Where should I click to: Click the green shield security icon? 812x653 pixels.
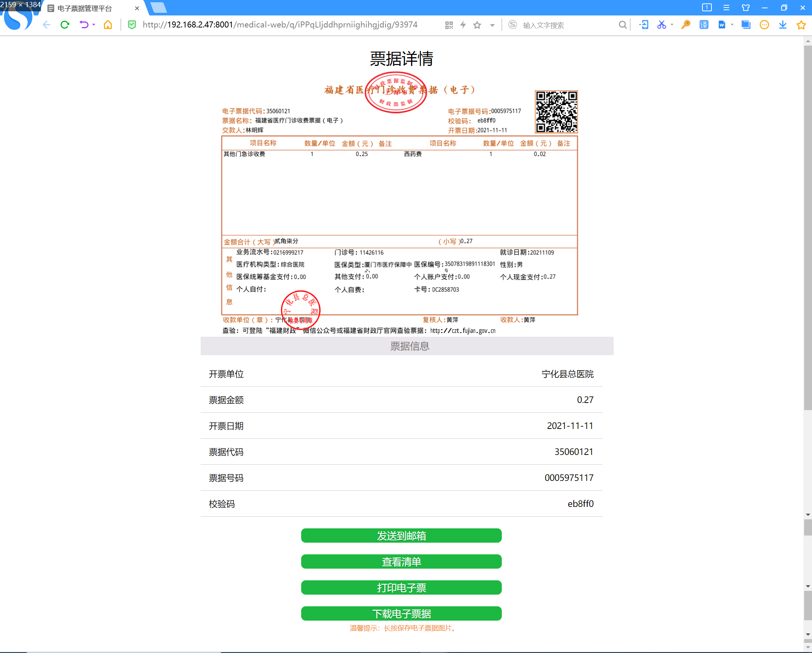click(x=132, y=25)
